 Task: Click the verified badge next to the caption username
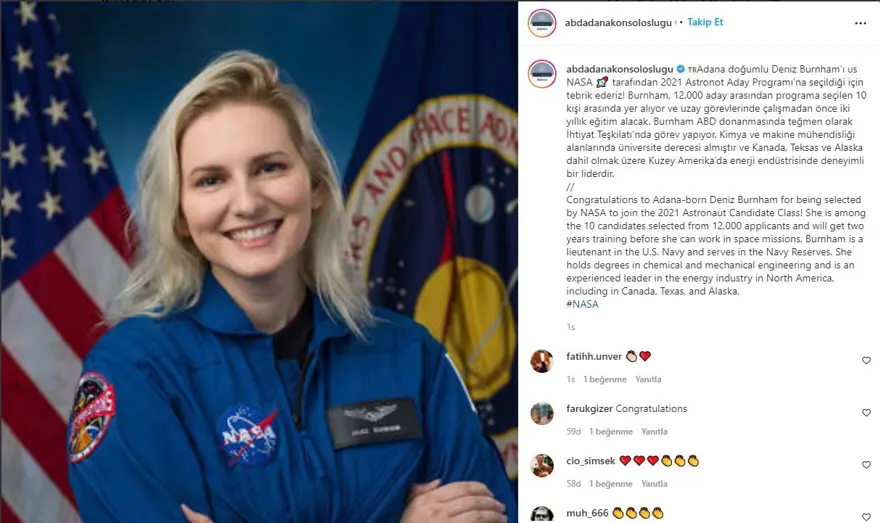(x=680, y=69)
